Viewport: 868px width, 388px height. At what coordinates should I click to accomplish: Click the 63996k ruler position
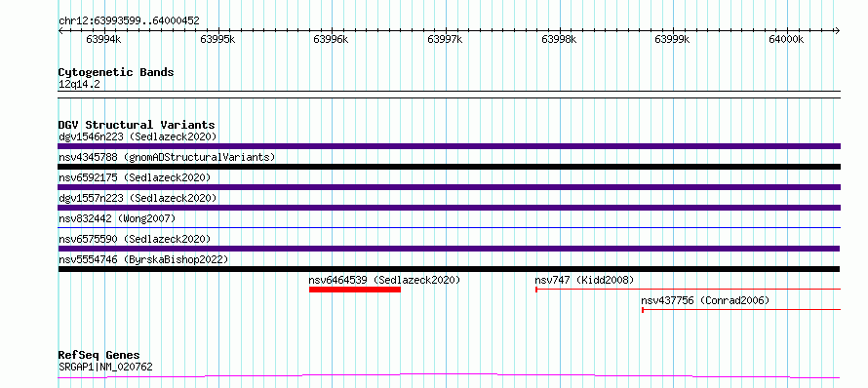pos(331,39)
